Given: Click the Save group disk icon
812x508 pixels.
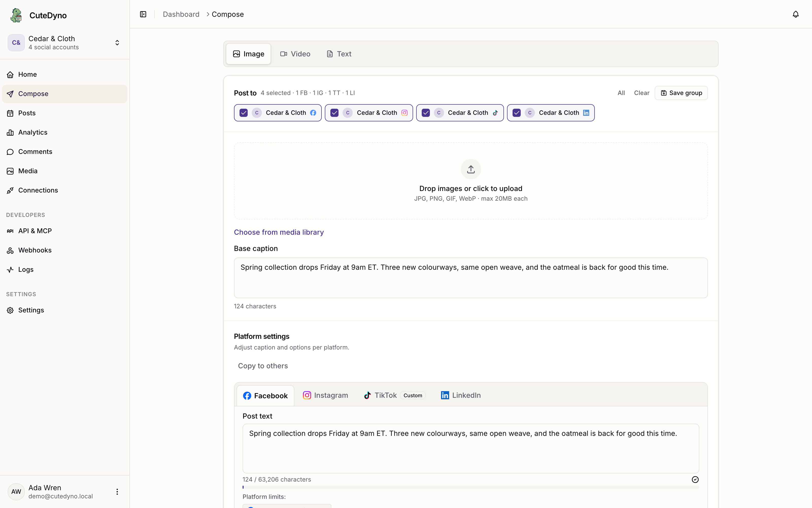Looking at the screenshot, I should coord(663,93).
